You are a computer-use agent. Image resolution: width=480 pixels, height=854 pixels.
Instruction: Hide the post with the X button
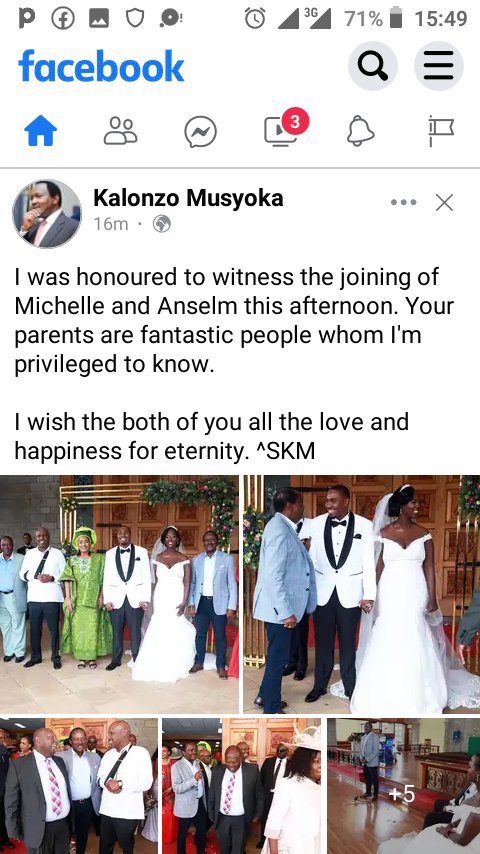445,203
